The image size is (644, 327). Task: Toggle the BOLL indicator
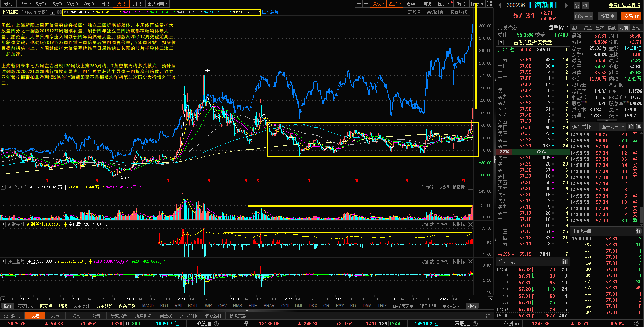[193, 306]
